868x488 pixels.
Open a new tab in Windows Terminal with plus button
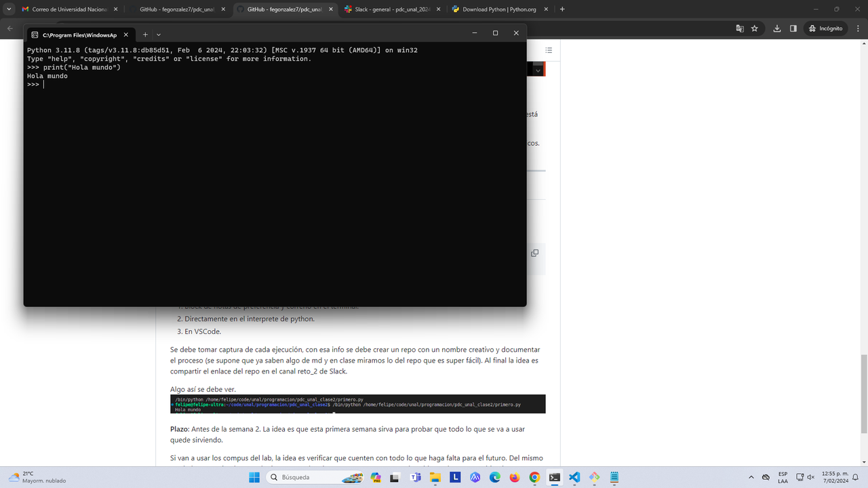pyautogui.click(x=145, y=35)
